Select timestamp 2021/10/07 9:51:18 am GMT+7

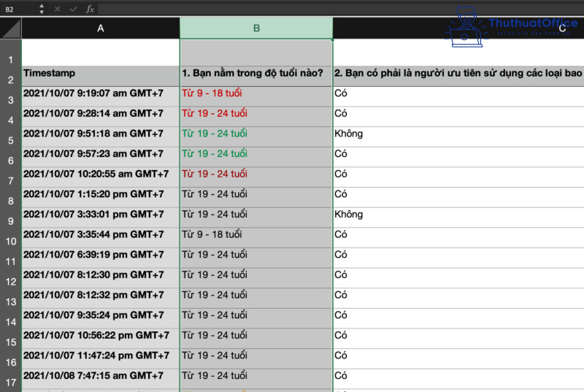point(101,137)
